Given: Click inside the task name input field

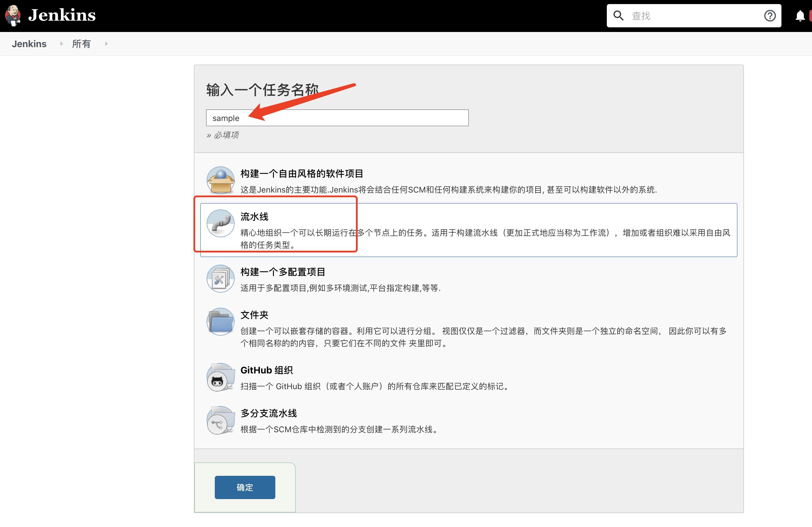Looking at the screenshot, I should pos(337,117).
